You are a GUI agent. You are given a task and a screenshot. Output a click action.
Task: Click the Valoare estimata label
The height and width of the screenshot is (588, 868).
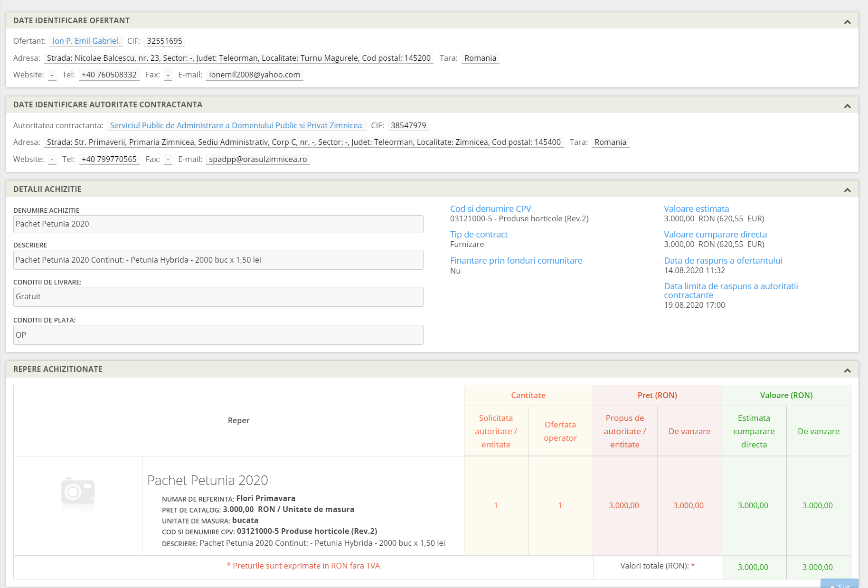pos(697,209)
